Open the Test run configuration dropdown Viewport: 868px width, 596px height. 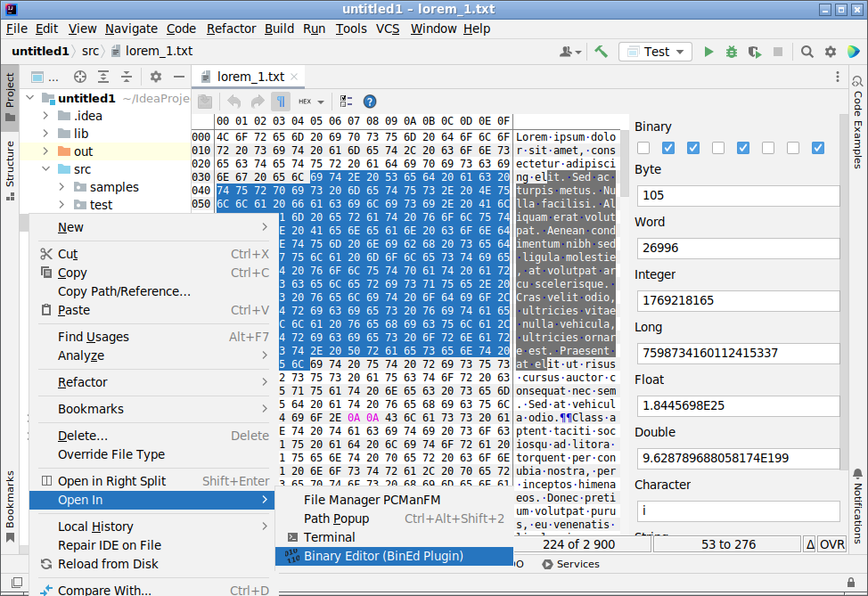tap(656, 52)
